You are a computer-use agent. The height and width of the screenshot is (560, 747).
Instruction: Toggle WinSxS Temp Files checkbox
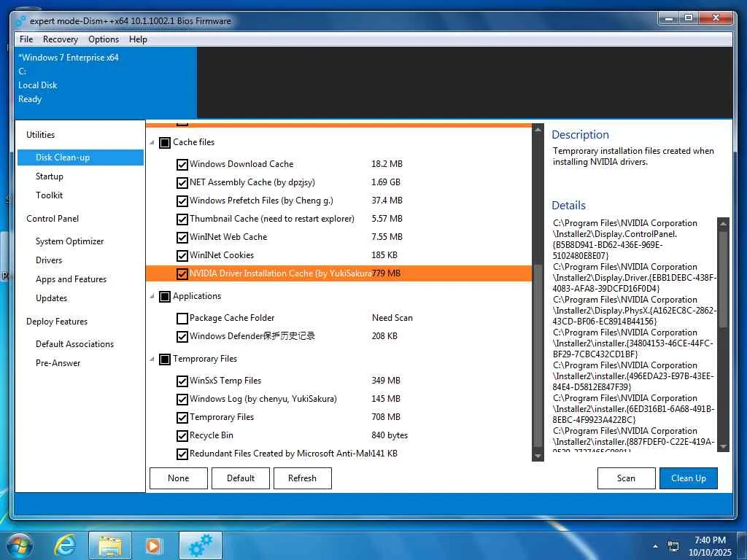[x=182, y=381]
